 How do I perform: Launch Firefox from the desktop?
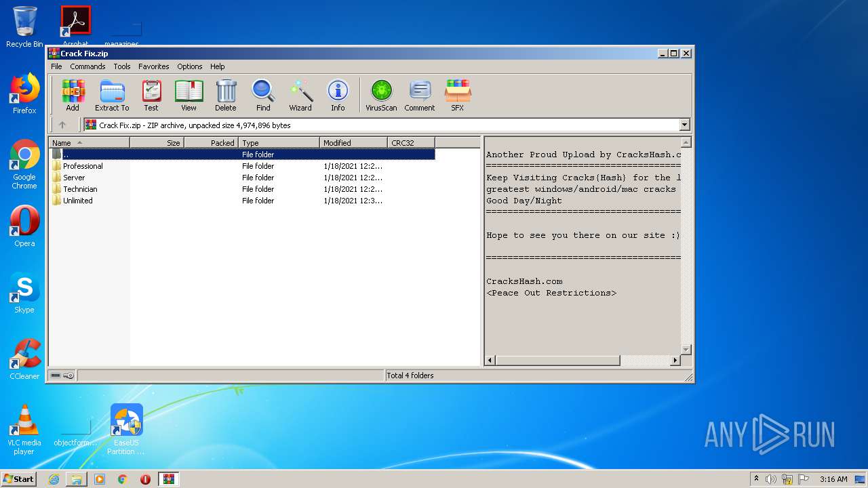pos(24,94)
